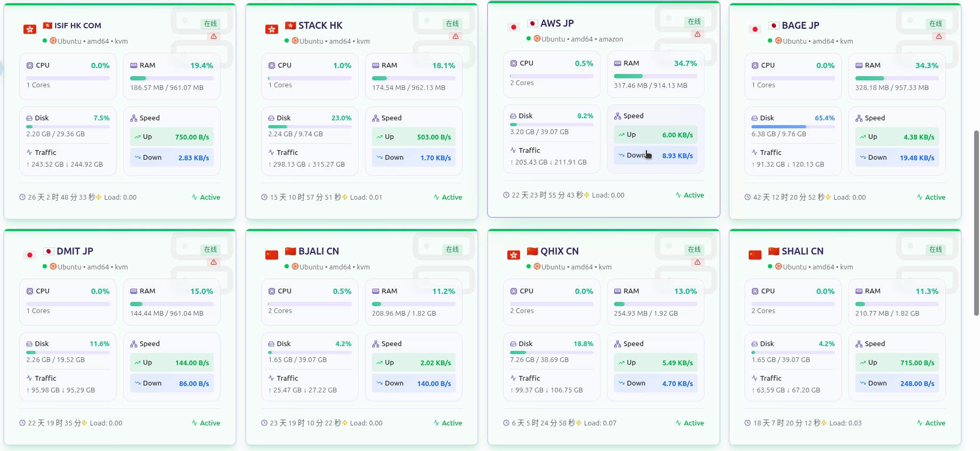980x451 pixels.
Task: Click the 在线 badge on BJALI CN
Action: pyautogui.click(x=452, y=250)
